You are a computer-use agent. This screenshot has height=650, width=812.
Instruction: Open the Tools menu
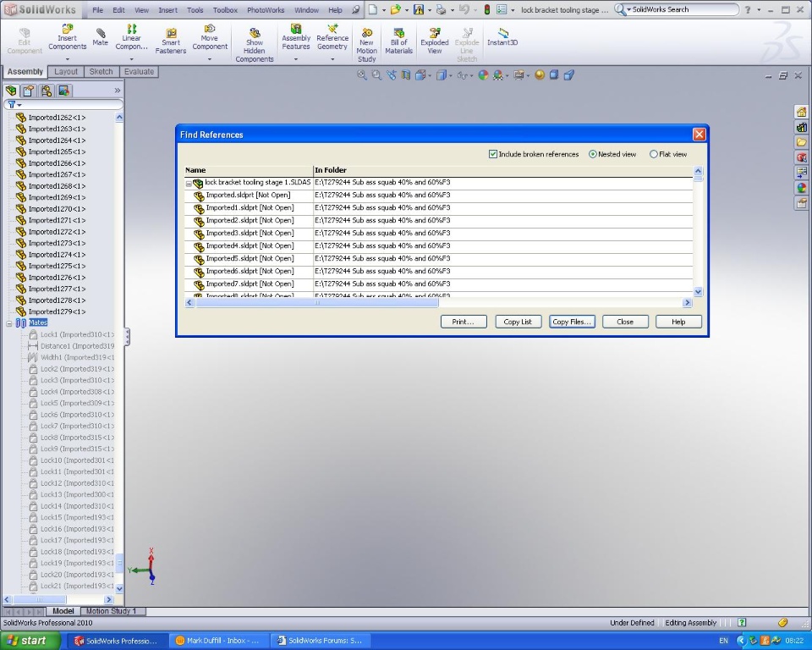pyautogui.click(x=195, y=10)
